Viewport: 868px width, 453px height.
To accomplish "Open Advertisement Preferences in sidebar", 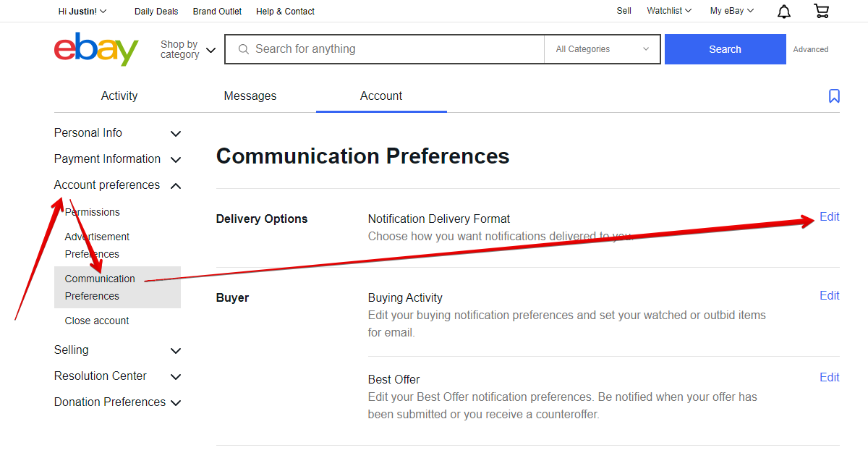I will point(97,245).
